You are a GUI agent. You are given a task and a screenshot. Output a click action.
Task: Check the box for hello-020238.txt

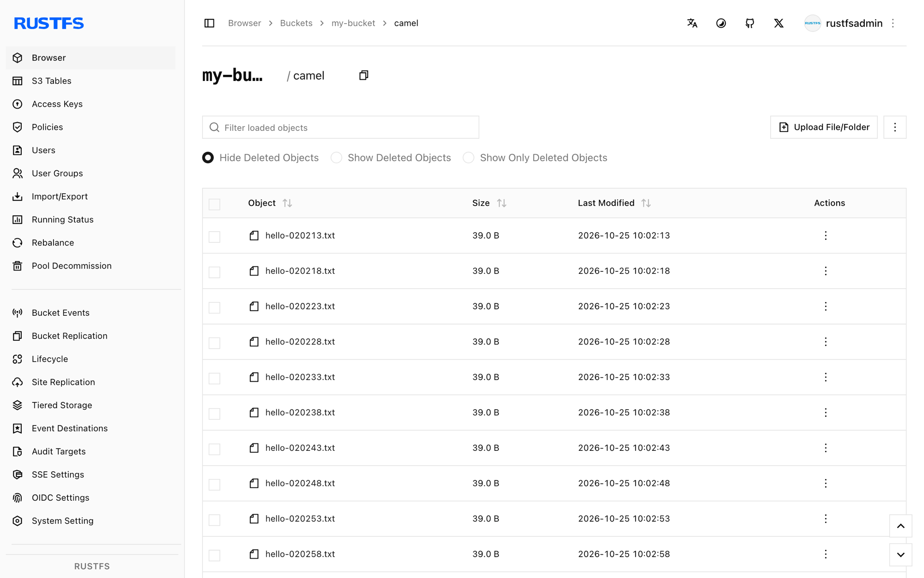click(214, 413)
